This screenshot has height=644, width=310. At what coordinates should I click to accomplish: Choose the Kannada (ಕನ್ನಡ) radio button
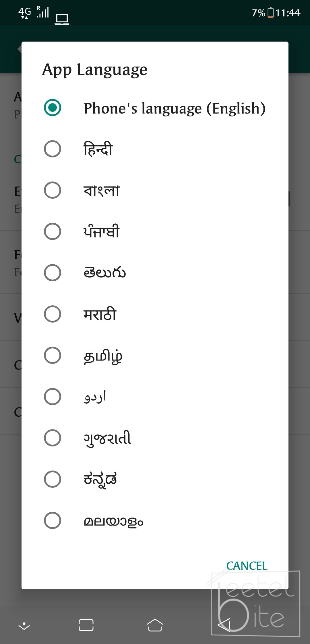coord(53,479)
